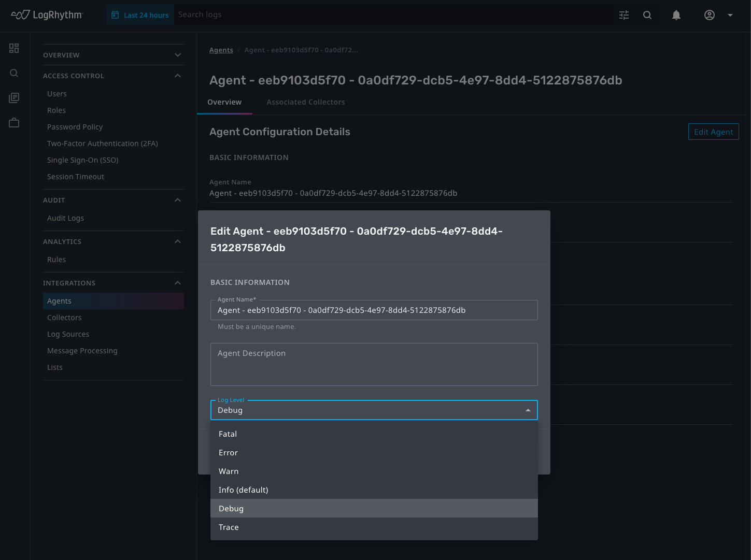Viewport: 751px width, 560px height.
Task: Select Trace log level
Action: 374,527
